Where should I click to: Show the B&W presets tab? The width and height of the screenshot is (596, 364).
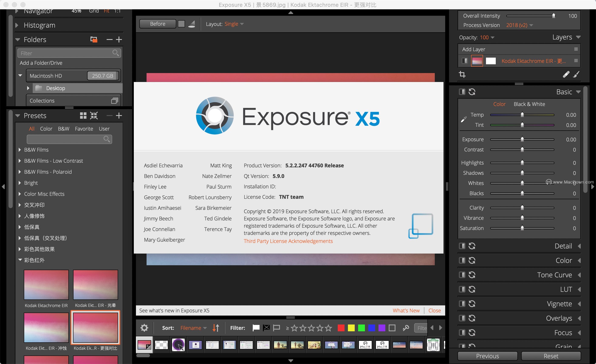(63, 129)
